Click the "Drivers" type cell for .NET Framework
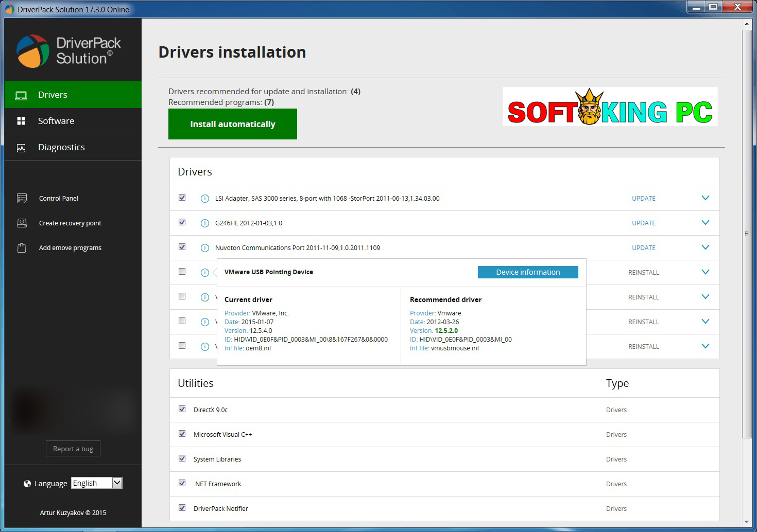The height and width of the screenshot is (532, 757). point(616,484)
